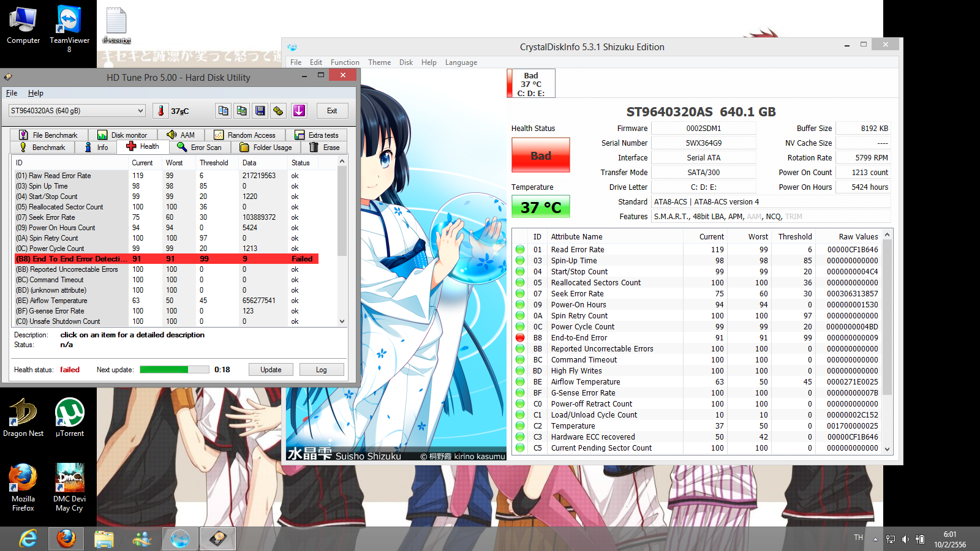
Task: Select DMC Devil May Cry desktop shortcut
Action: (x=69, y=487)
